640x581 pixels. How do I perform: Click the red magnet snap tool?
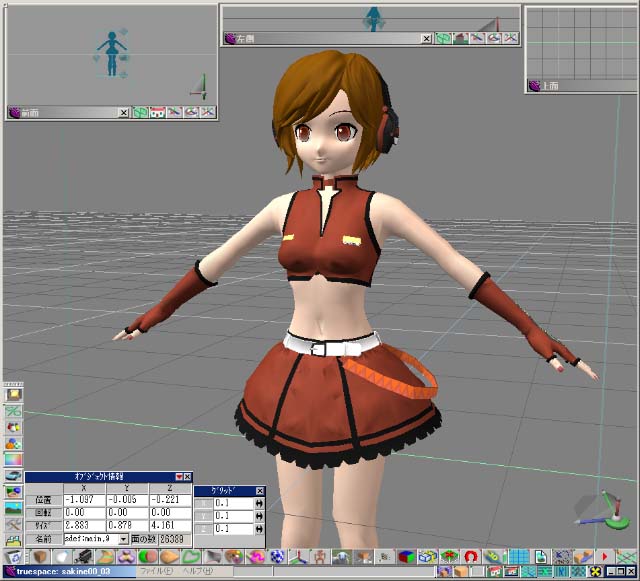(471, 557)
